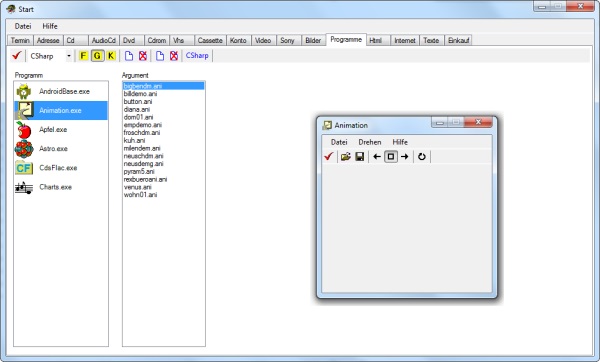Select bigbendm.ani in the Argument list

click(x=163, y=86)
